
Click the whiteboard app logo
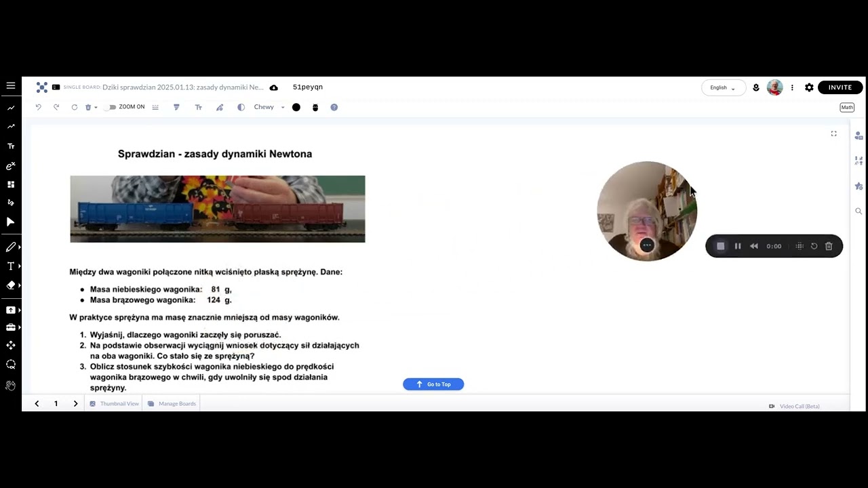42,87
